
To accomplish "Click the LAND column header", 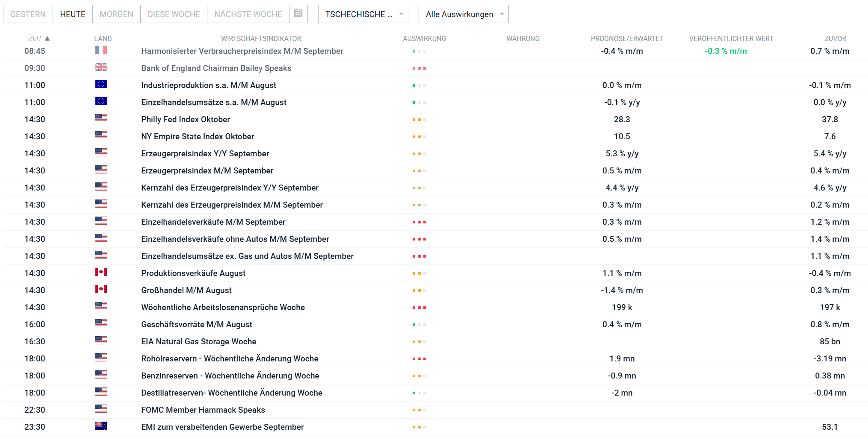I will 103,38.
